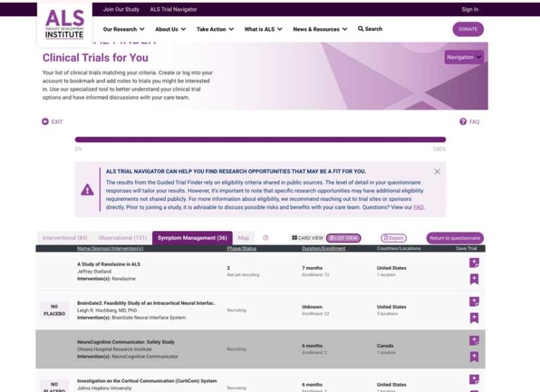540x392 pixels.
Task: Open Investigation on Cortical Communication (CortiCom) title
Action: pyautogui.click(x=147, y=381)
